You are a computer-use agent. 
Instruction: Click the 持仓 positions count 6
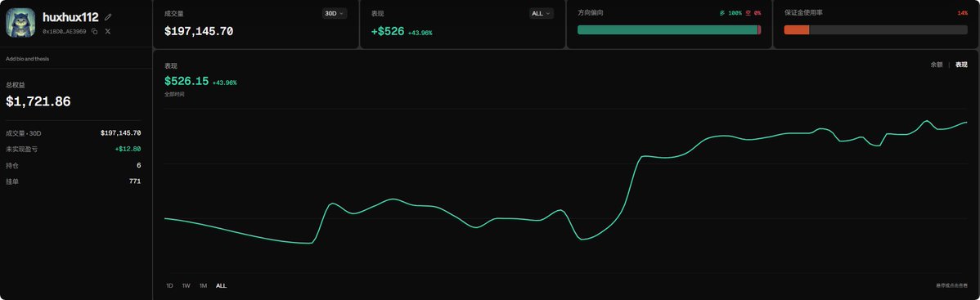[139, 166]
